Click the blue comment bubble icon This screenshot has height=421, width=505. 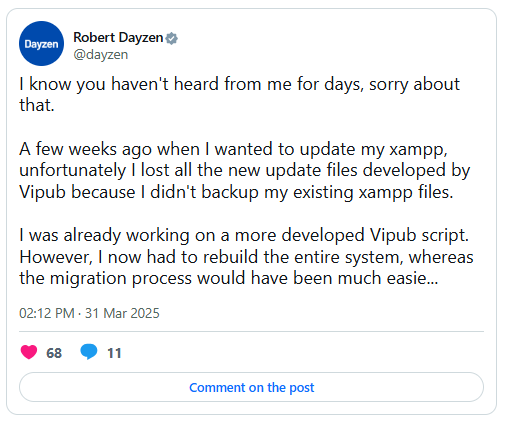89,352
